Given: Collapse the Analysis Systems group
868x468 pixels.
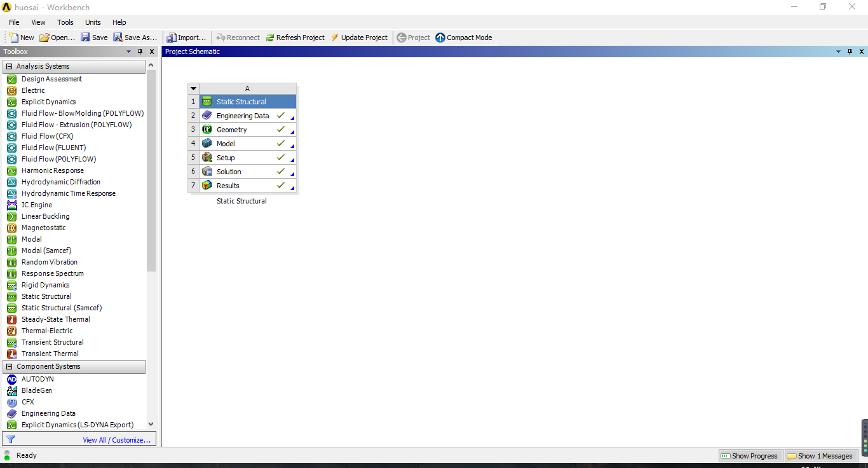Looking at the screenshot, I should (x=9, y=66).
